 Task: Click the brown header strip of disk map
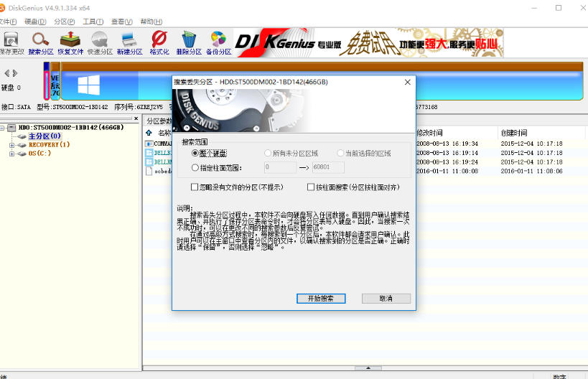pos(322,66)
